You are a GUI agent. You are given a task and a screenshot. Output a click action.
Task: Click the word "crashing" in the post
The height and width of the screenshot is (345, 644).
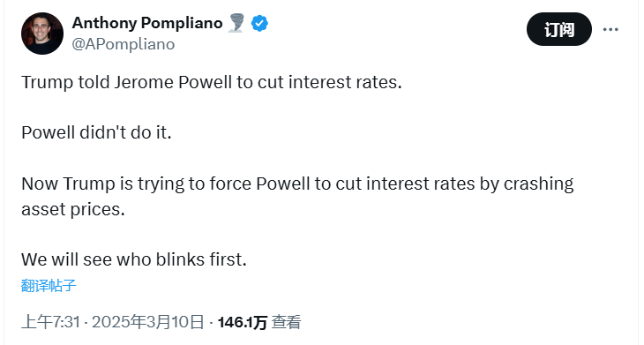pos(538,184)
